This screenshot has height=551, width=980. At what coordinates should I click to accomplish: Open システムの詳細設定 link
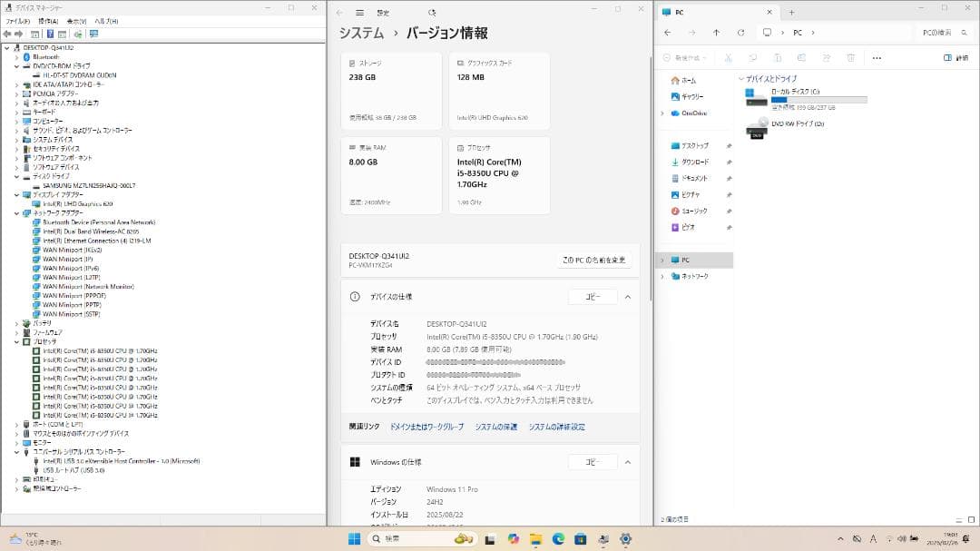click(557, 427)
